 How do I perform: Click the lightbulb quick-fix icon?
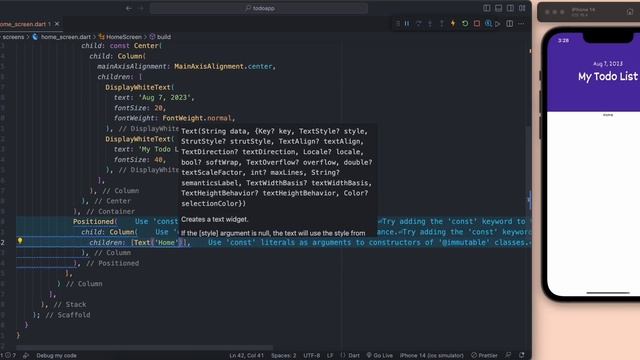pos(20,241)
